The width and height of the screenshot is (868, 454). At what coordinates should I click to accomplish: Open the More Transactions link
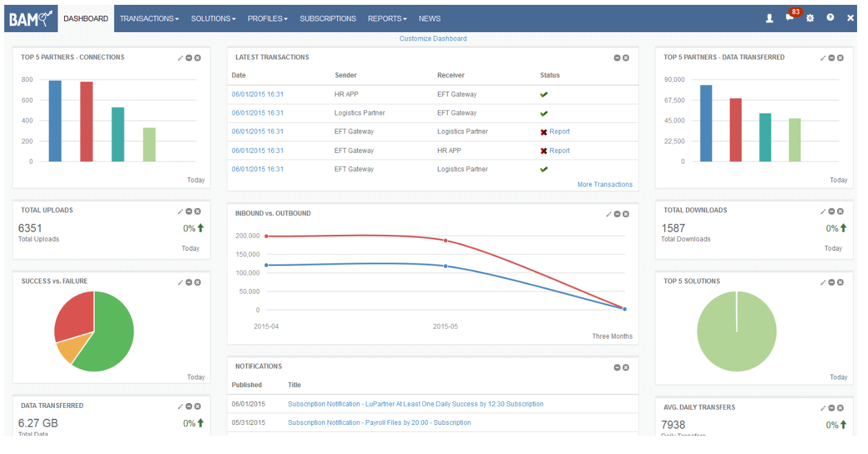tap(605, 185)
